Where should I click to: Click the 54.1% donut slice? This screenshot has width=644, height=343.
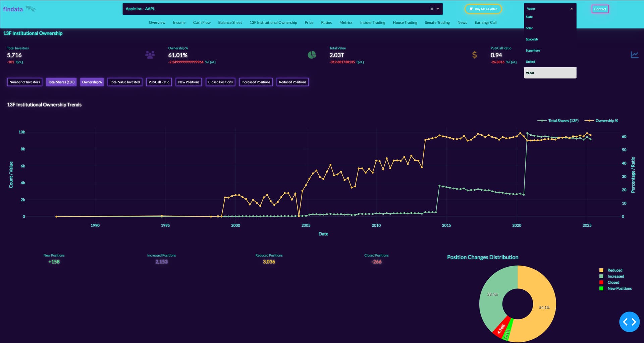pos(544,307)
